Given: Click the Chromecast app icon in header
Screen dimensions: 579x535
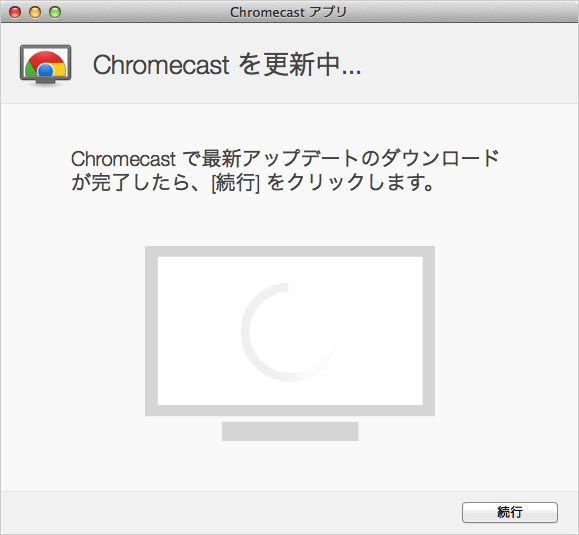Looking at the screenshot, I should click(45, 65).
